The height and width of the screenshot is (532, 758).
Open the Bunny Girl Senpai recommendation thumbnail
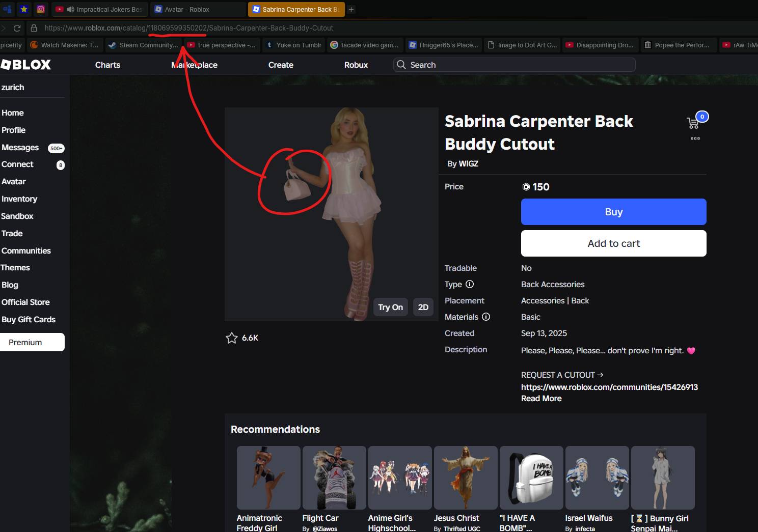pos(663,478)
